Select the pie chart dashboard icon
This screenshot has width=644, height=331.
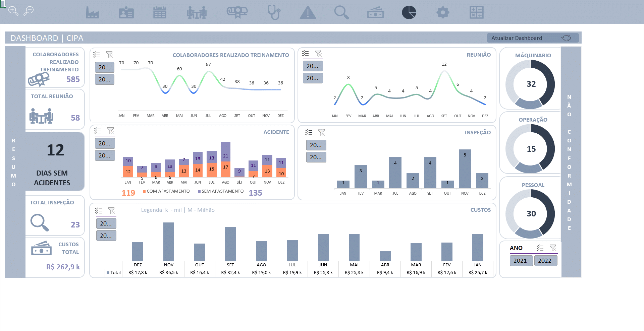pos(409,13)
